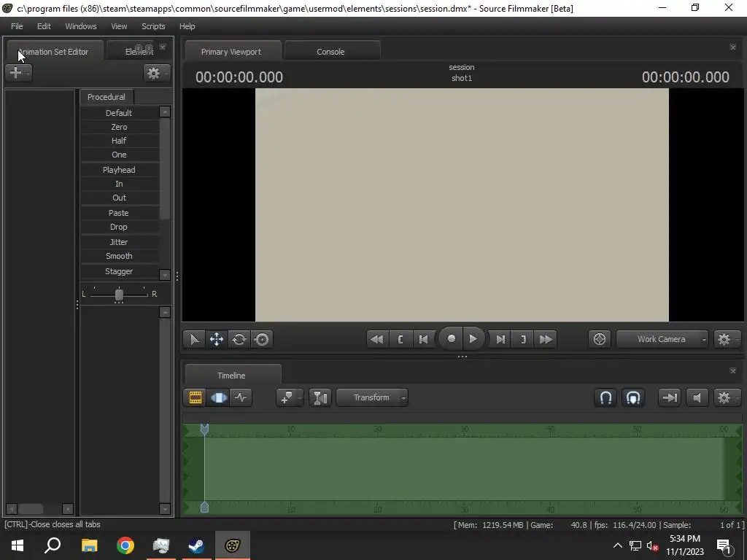Open the File menu

point(17,26)
